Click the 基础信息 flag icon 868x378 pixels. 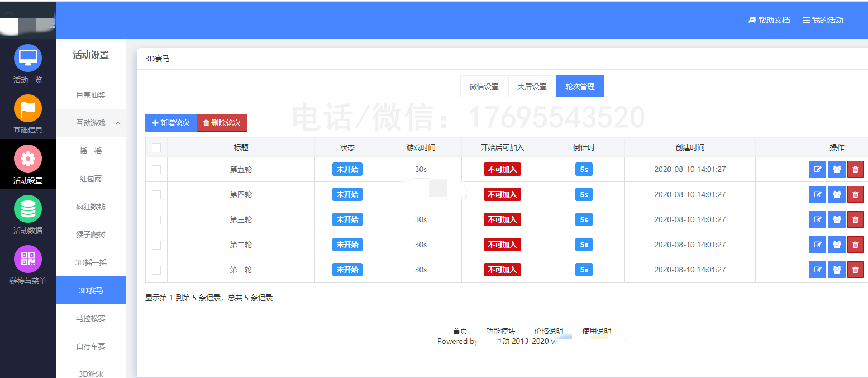coord(28,108)
